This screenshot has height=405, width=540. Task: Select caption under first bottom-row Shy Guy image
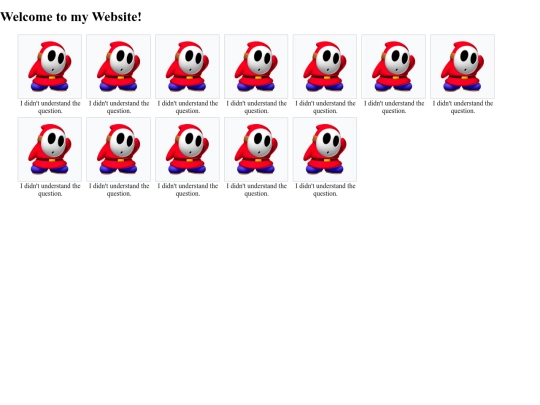pyautogui.click(x=50, y=189)
